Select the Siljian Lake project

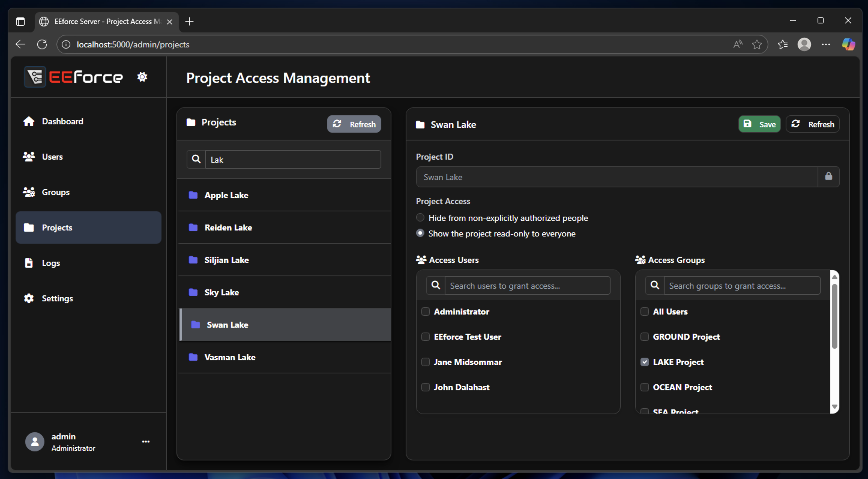pos(284,260)
